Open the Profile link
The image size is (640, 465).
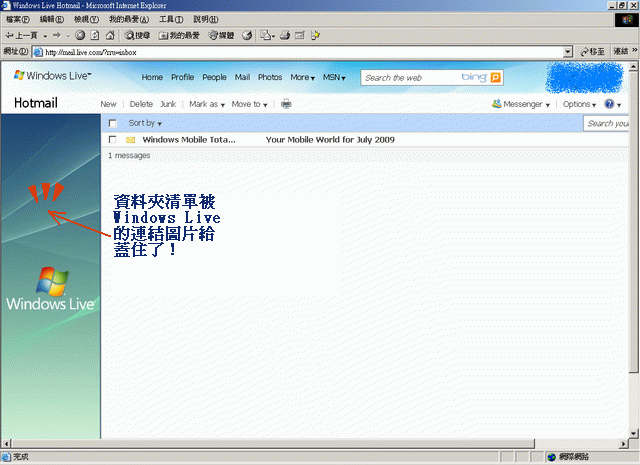182,77
